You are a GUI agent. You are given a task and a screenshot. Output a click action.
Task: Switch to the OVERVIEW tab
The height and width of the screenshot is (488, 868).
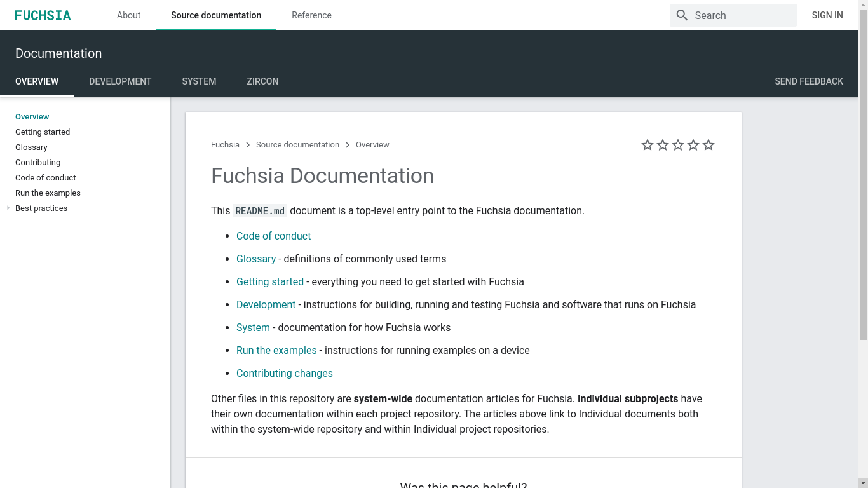pyautogui.click(x=37, y=81)
